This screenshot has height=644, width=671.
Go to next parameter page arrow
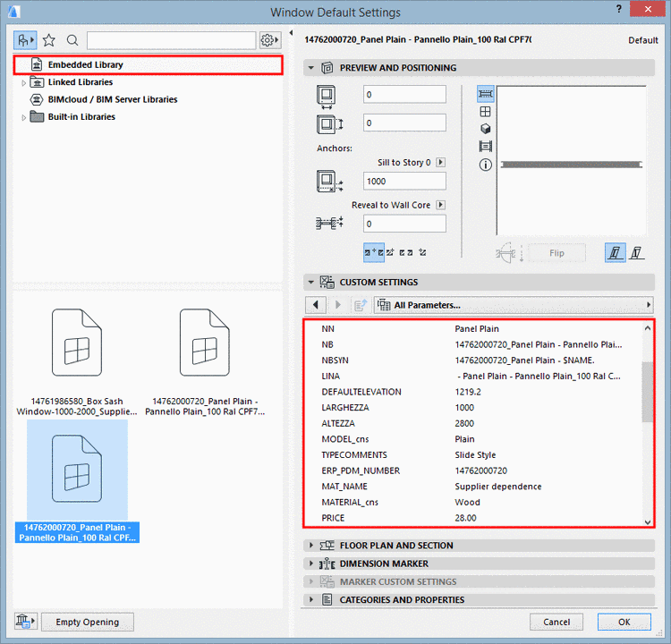tap(338, 305)
